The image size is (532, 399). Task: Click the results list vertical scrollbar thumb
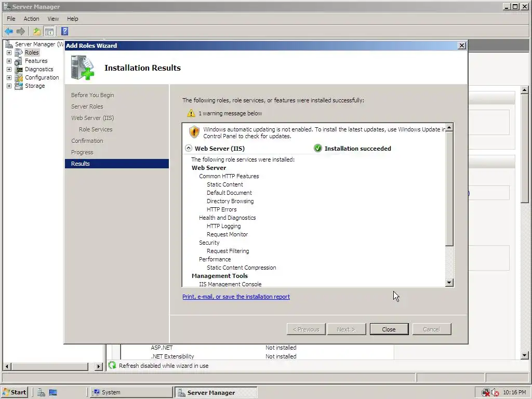point(449,189)
